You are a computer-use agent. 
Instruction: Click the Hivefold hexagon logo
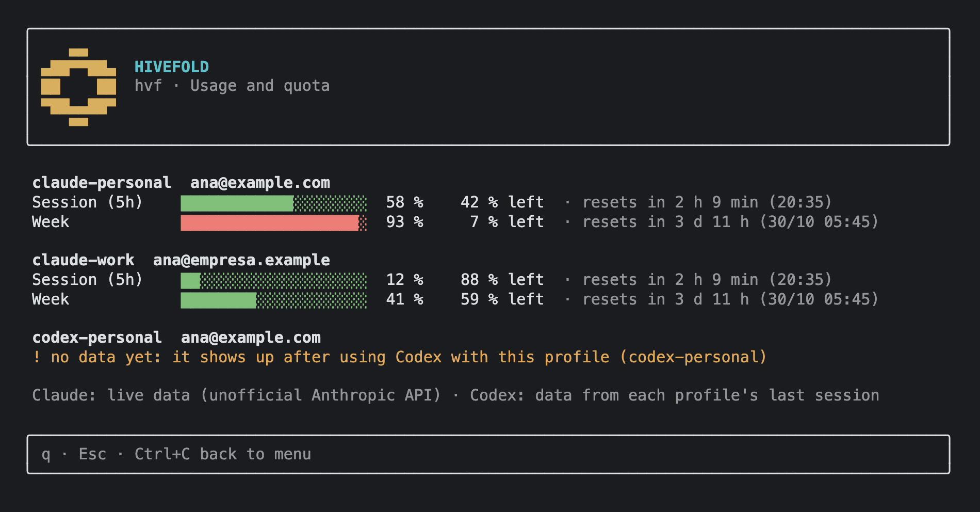point(78,87)
